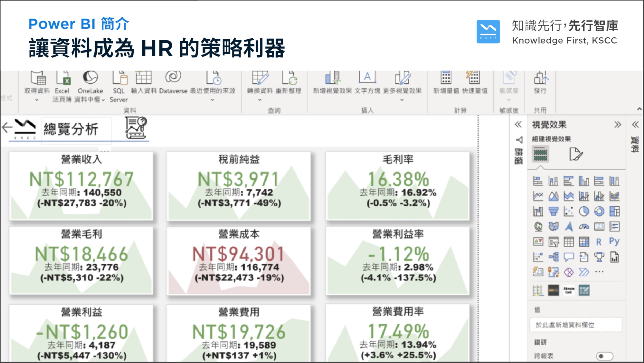
Task: Click the analysis help icon beside 總覽分析
Action: click(x=136, y=128)
